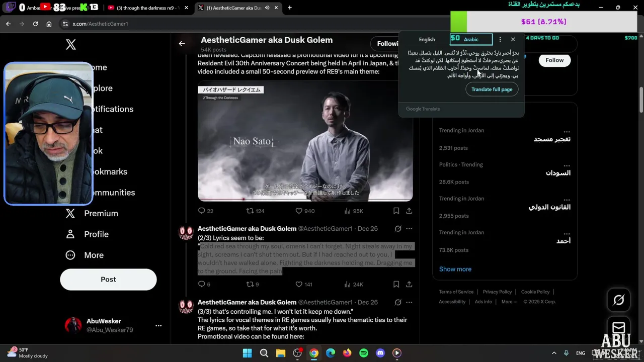
Task: Share the lyrics tweet with 24K views
Action: [409, 284]
